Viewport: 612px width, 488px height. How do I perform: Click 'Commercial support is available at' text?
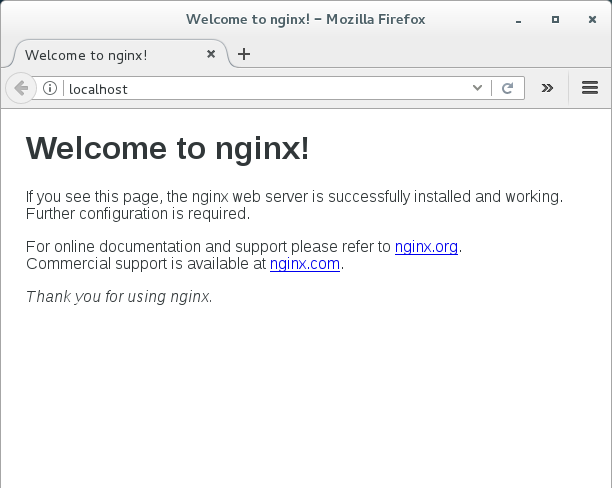[x=146, y=264]
